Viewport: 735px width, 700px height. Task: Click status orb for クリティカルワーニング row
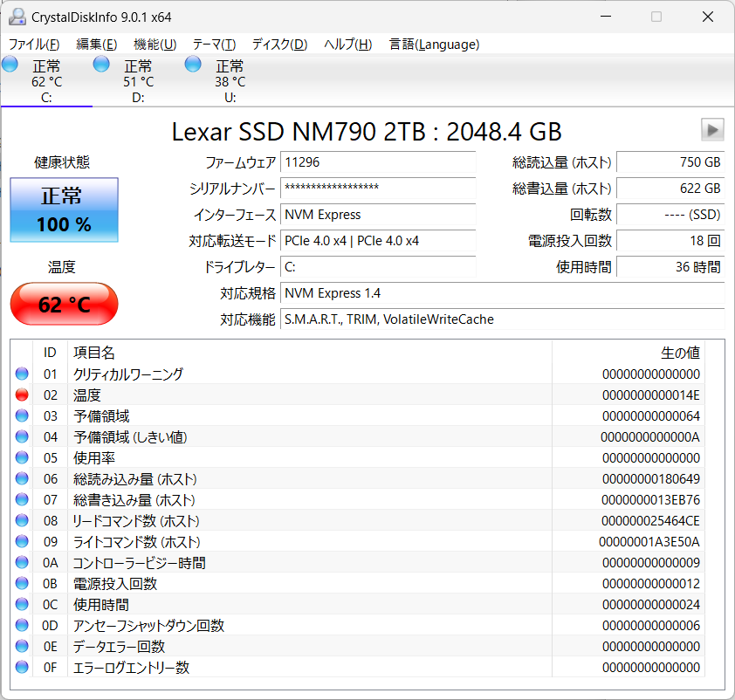pos(22,374)
